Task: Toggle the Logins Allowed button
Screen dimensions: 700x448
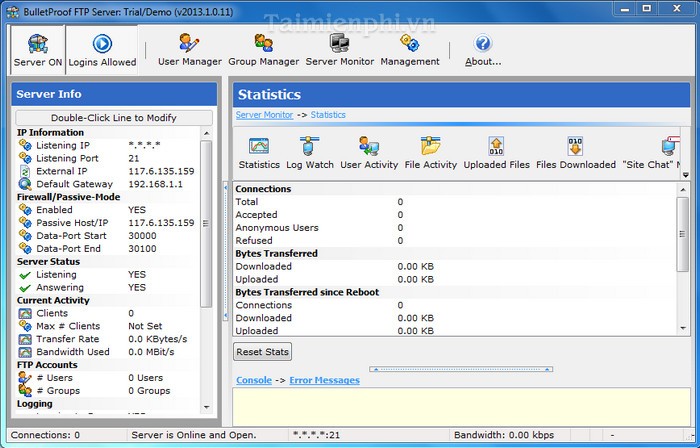Action: [102, 50]
